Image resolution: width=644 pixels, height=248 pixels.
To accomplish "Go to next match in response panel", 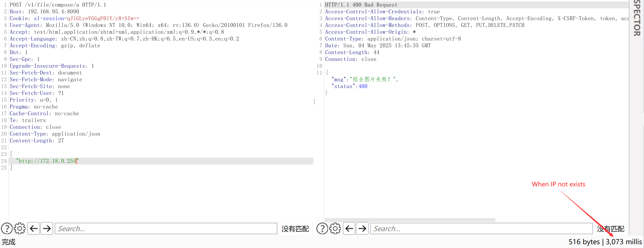I will point(362,228).
